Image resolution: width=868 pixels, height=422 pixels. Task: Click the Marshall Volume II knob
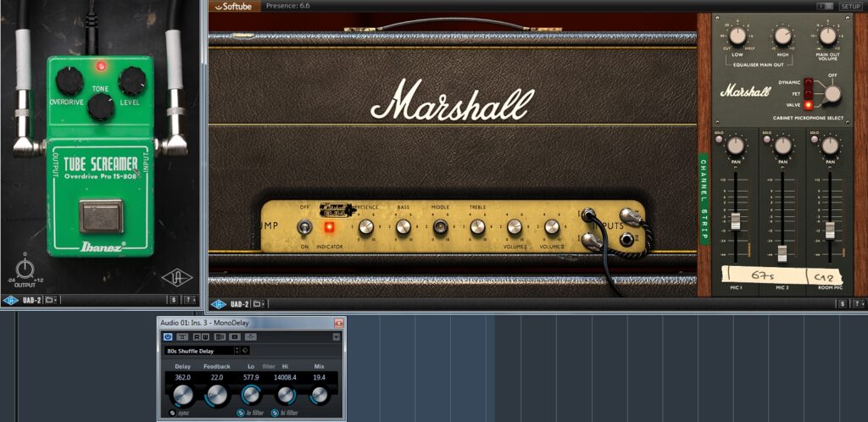[x=551, y=227]
